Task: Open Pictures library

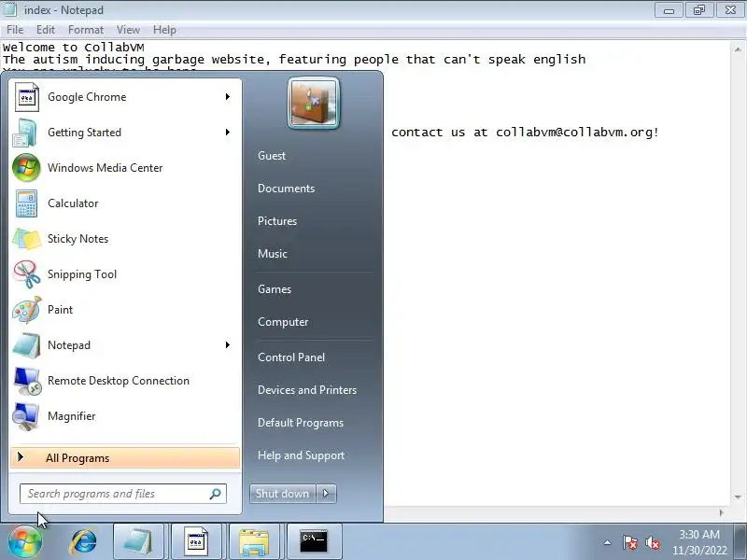Action: point(277,221)
